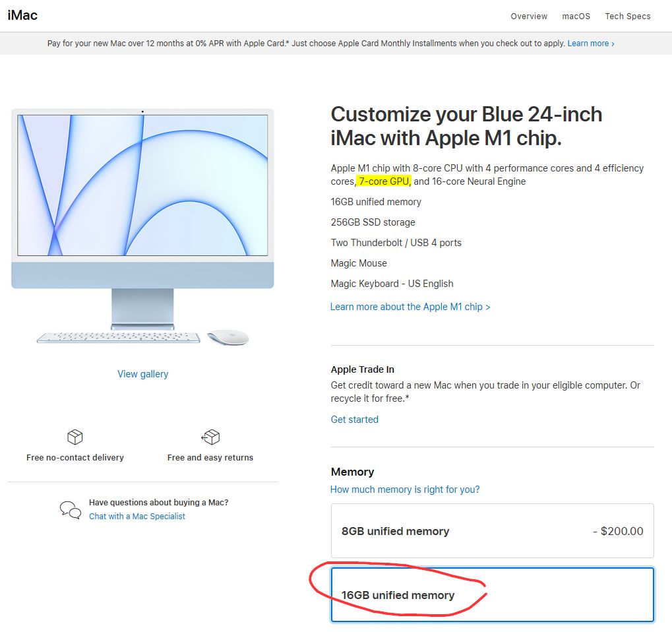This screenshot has width=672, height=632.
Task: Open the Tech Specs tab
Action: [x=627, y=16]
